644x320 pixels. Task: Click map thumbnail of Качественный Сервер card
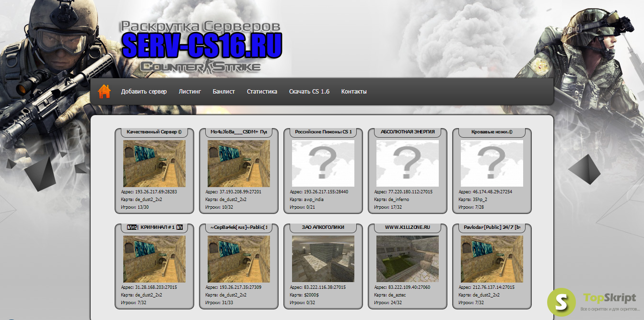click(154, 163)
